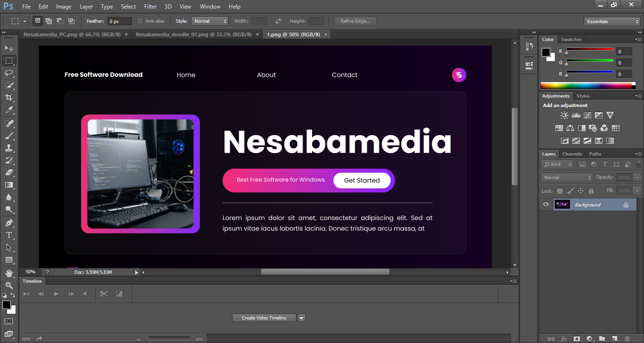Pick the Eyedropper tool
644x343 pixels.
pyautogui.click(x=9, y=110)
